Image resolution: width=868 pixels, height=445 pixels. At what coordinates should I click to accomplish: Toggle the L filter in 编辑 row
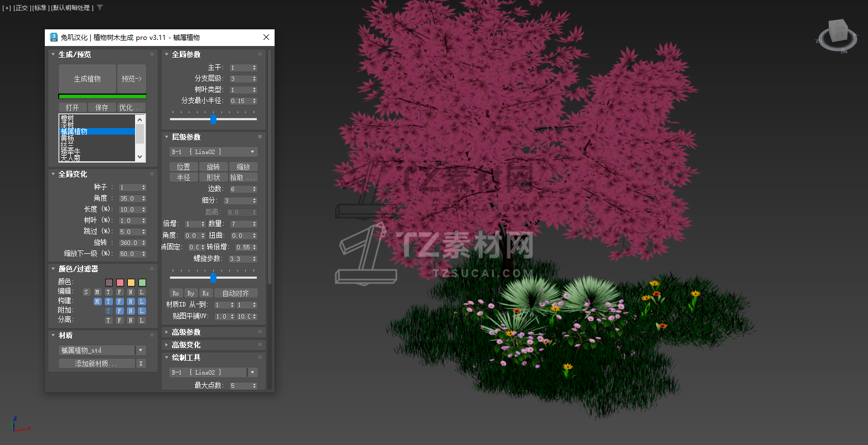[142, 292]
